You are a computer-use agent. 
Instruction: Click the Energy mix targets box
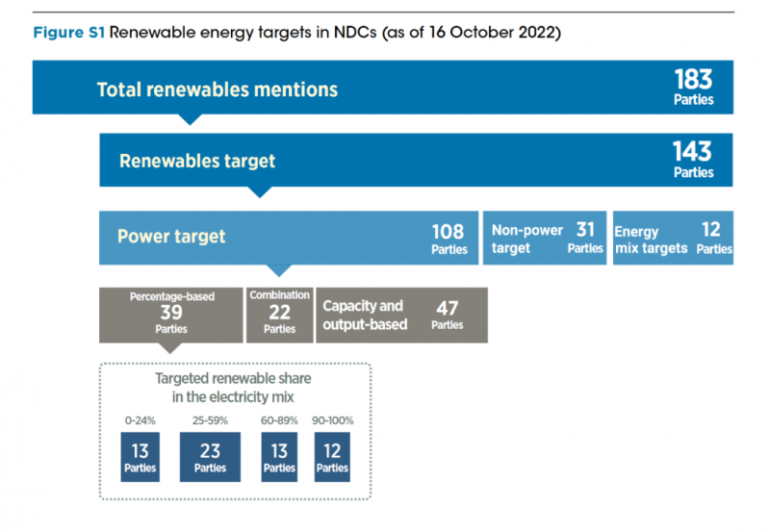pos(672,238)
